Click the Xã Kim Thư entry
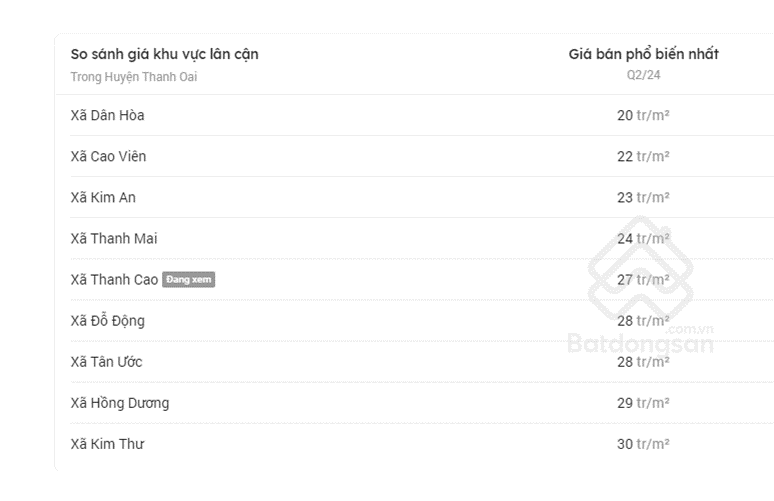 coord(107,444)
